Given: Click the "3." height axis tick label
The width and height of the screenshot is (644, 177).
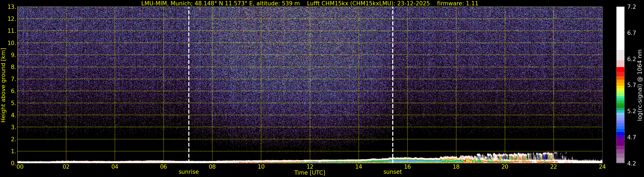Looking at the screenshot, I should coord(13,127).
